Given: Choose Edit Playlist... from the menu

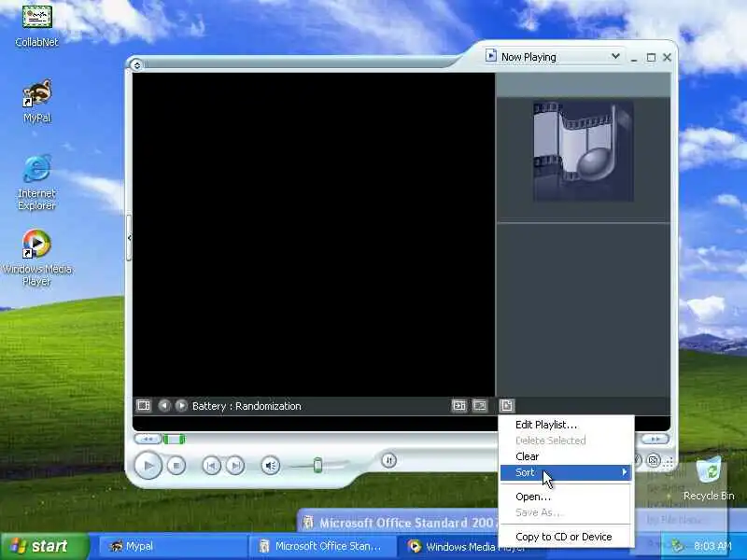Looking at the screenshot, I should [x=567, y=425].
